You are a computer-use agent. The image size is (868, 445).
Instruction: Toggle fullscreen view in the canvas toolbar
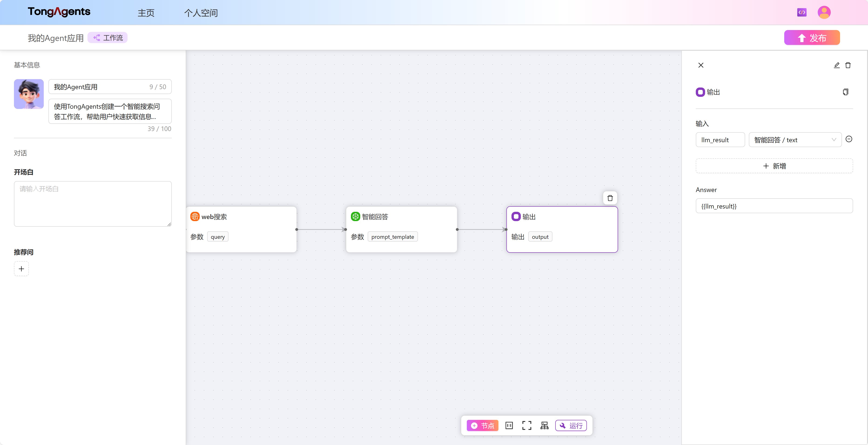tap(527, 425)
